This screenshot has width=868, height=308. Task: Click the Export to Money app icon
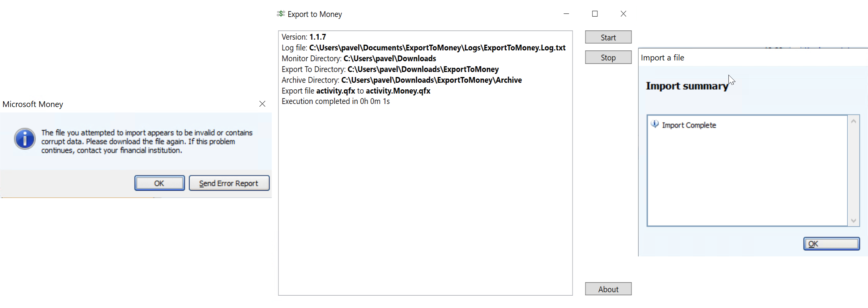(x=281, y=14)
